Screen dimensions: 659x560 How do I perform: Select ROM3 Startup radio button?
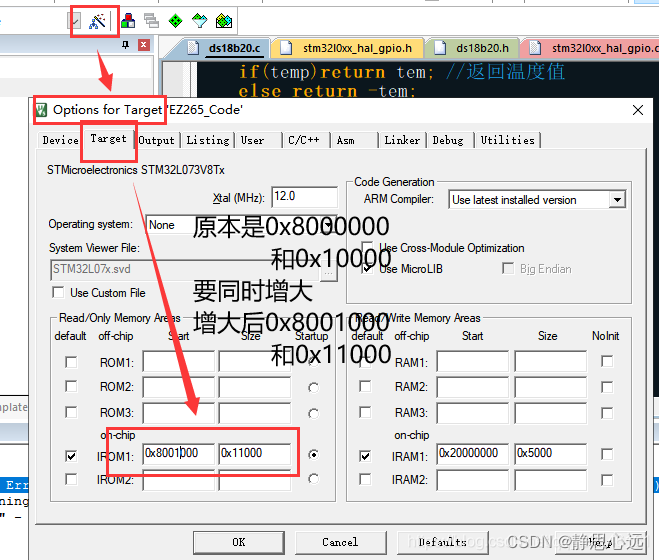point(313,414)
